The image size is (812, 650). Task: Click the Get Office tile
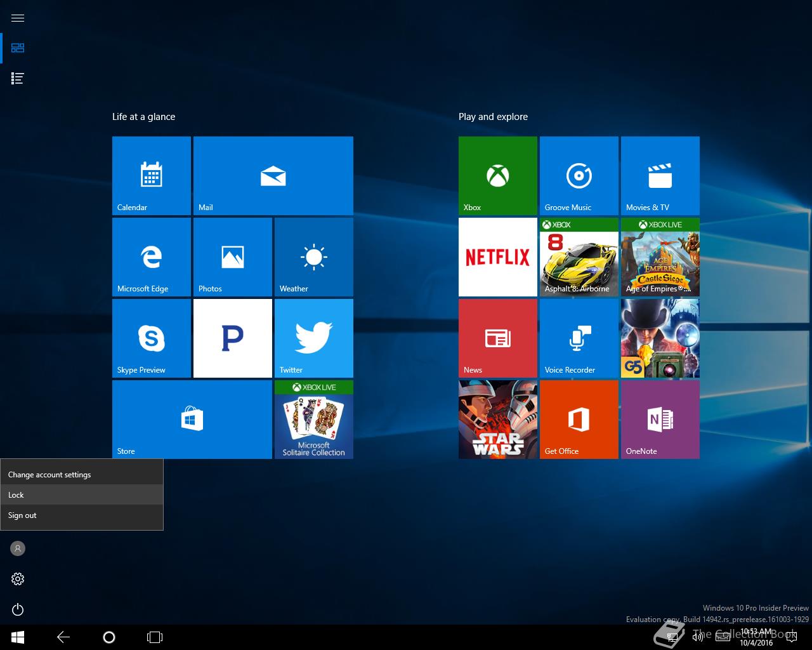click(x=579, y=420)
